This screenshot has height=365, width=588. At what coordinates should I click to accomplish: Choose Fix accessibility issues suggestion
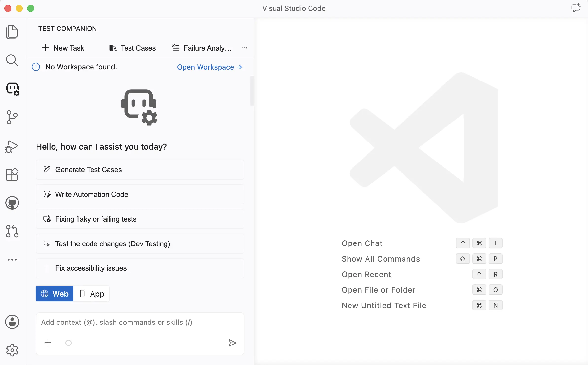(x=140, y=268)
